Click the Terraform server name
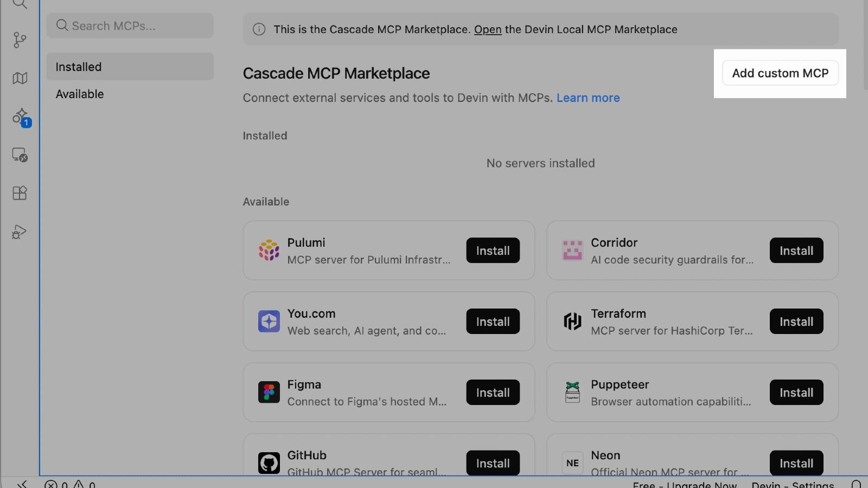868x488 pixels. (618, 313)
